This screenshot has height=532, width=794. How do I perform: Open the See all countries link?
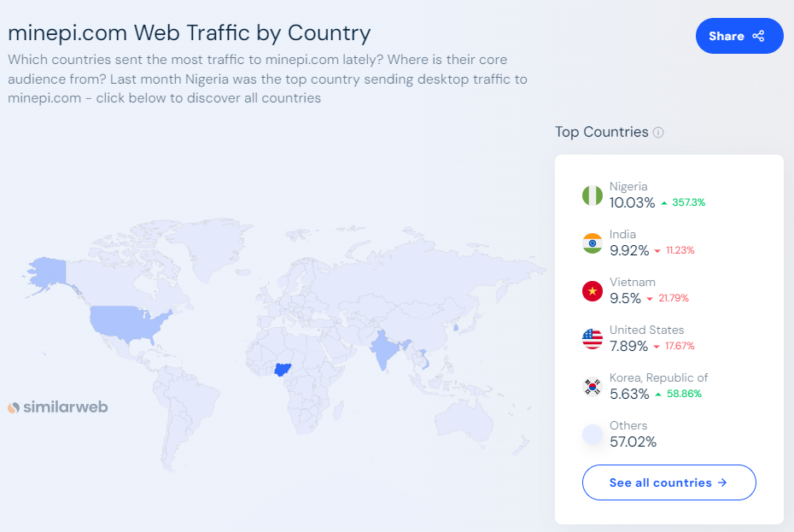(668, 482)
